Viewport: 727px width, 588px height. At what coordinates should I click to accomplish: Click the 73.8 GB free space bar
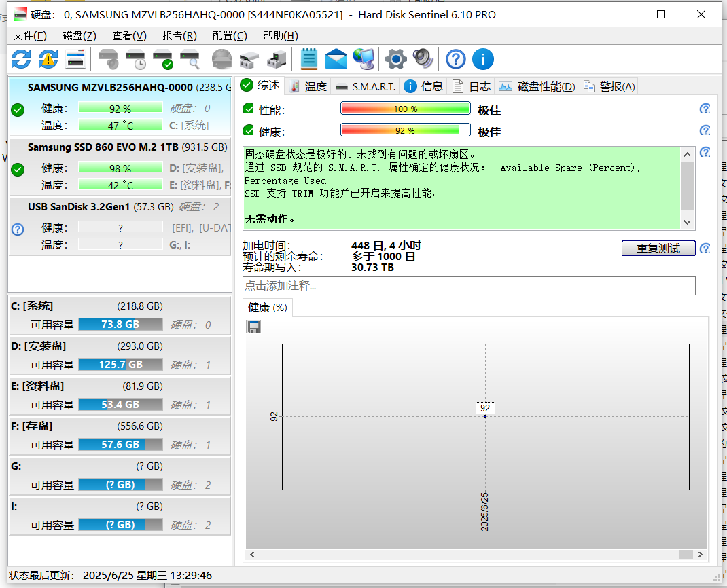[120, 325]
